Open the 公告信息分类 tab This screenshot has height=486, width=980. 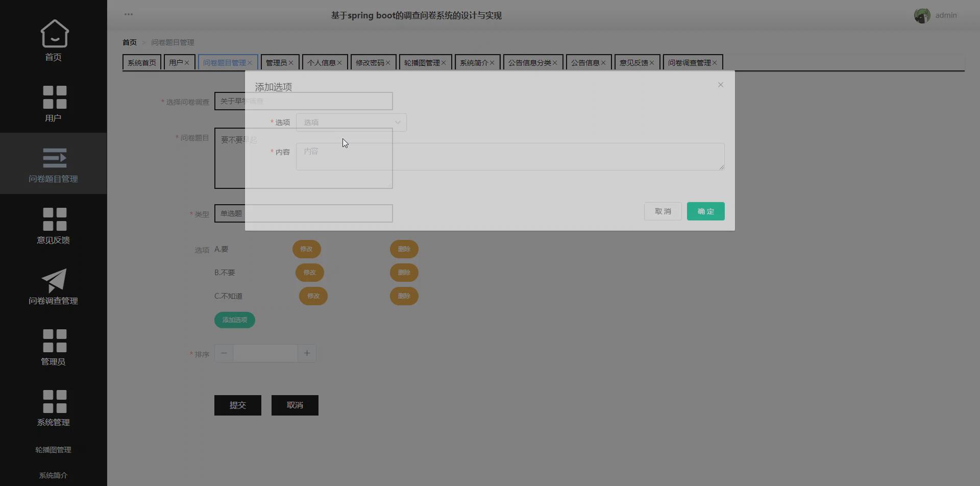[530, 62]
